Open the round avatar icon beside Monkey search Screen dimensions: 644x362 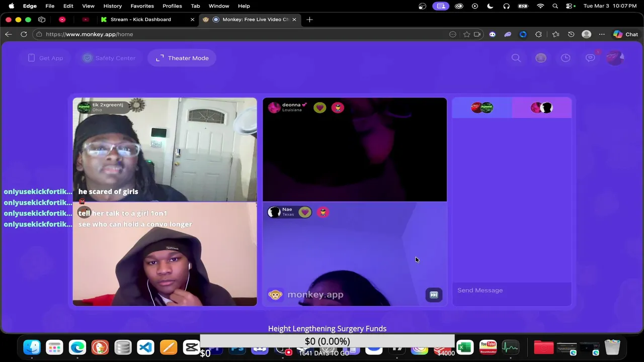tap(541, 58)
